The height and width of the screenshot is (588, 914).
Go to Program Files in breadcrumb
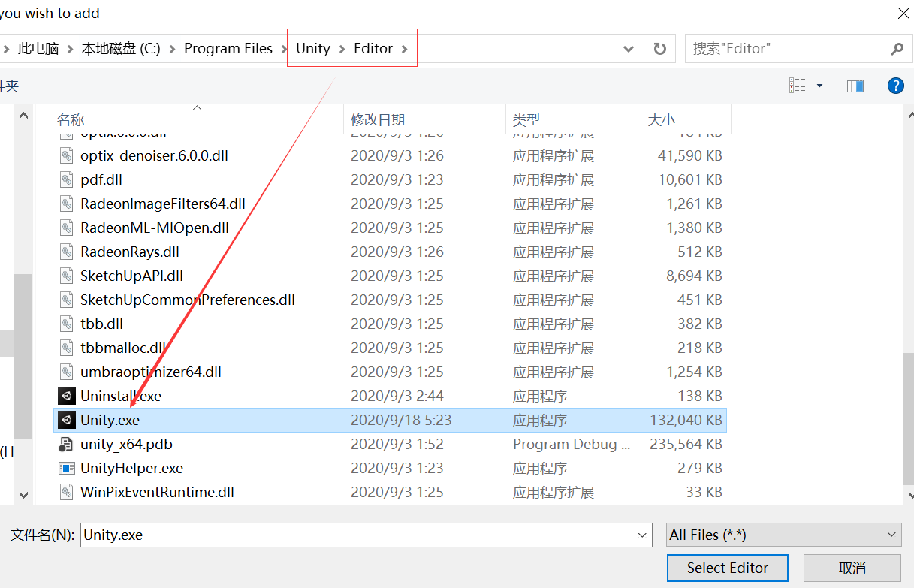(x=228, y=48)
